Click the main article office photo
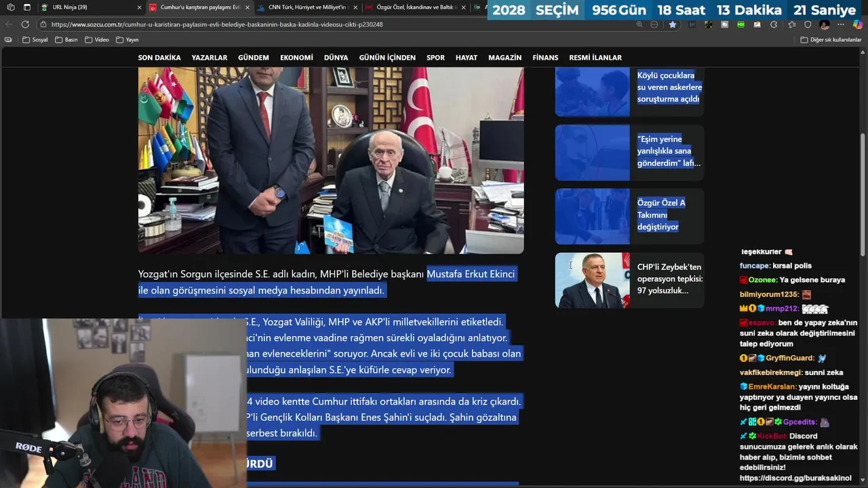Viewport: 868px width, 488px height. 331,160
